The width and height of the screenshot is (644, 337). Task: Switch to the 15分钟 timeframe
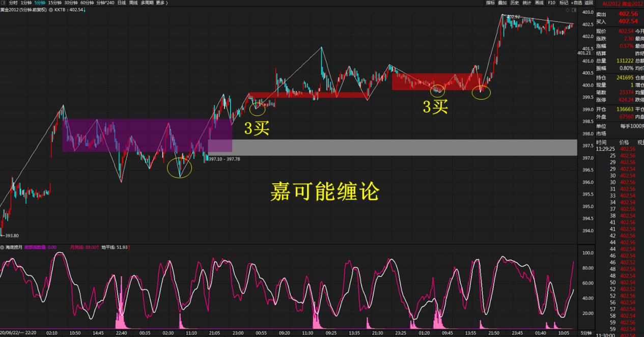click(x=54, y=3)
